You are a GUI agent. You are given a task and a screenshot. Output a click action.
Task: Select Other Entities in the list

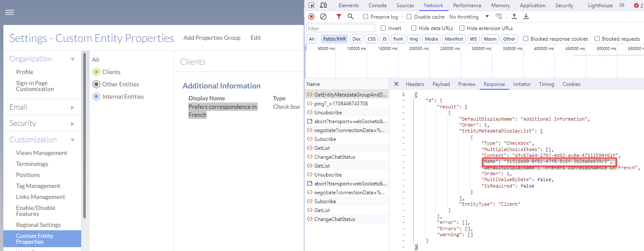120,84
